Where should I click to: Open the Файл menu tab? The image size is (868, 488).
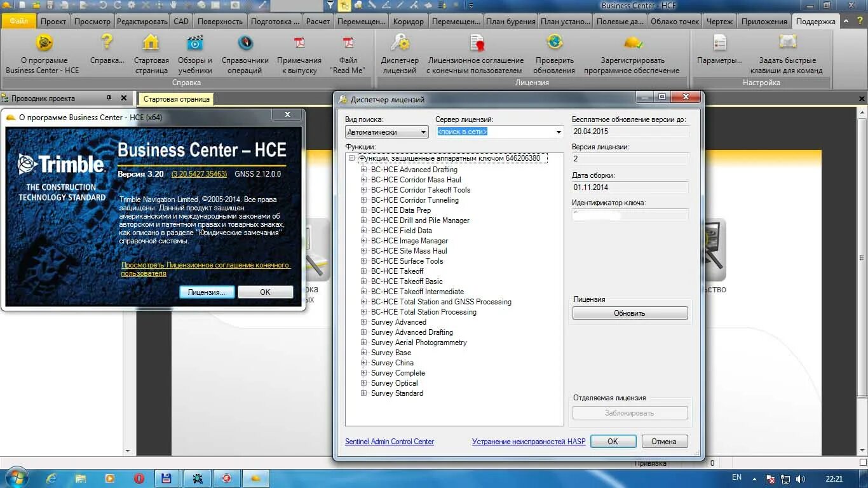(x=18, y=21)
